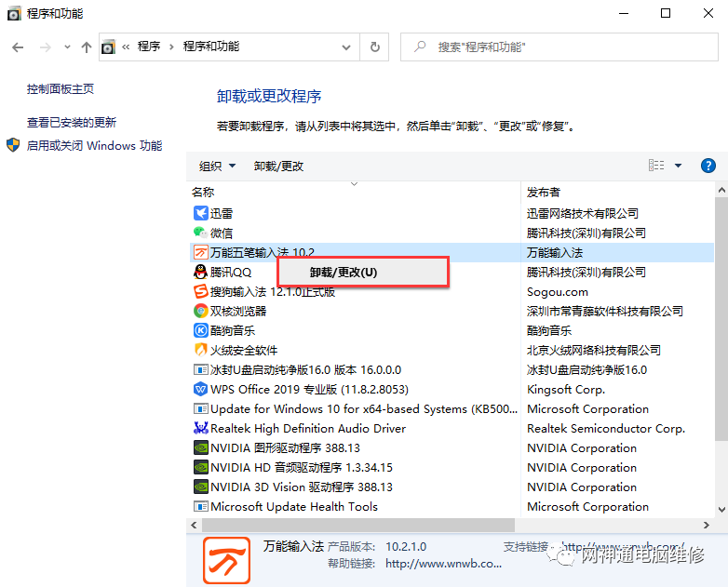The height and width of the screenshot is (587, 728).
Task: Click the 腾讯QQ penguin icon
Action: [200, 272]
